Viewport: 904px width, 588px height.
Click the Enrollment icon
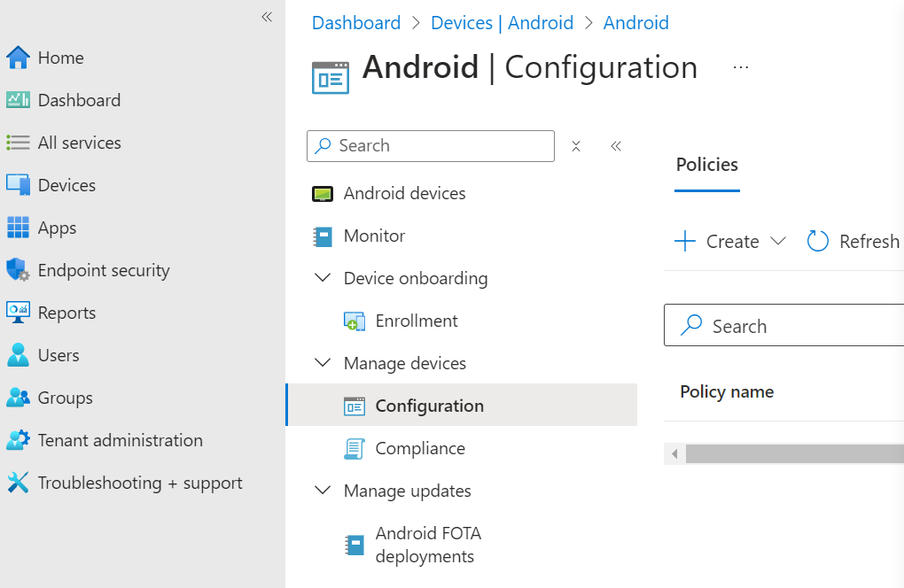pyautogui.click(x=355, y=321)
